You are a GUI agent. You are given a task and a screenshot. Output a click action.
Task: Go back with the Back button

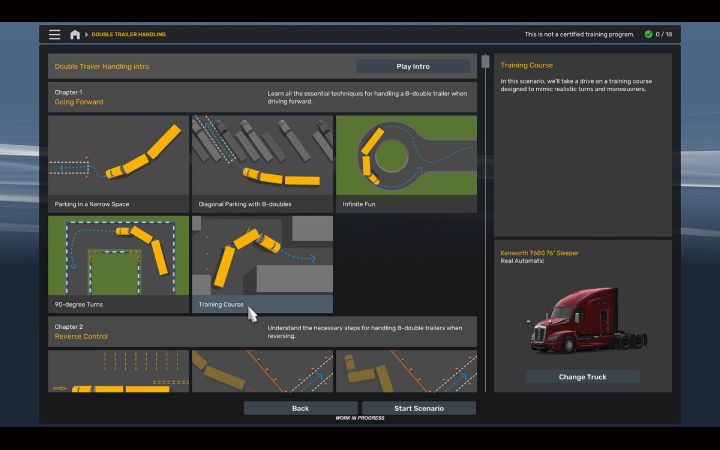coord(300,408)
